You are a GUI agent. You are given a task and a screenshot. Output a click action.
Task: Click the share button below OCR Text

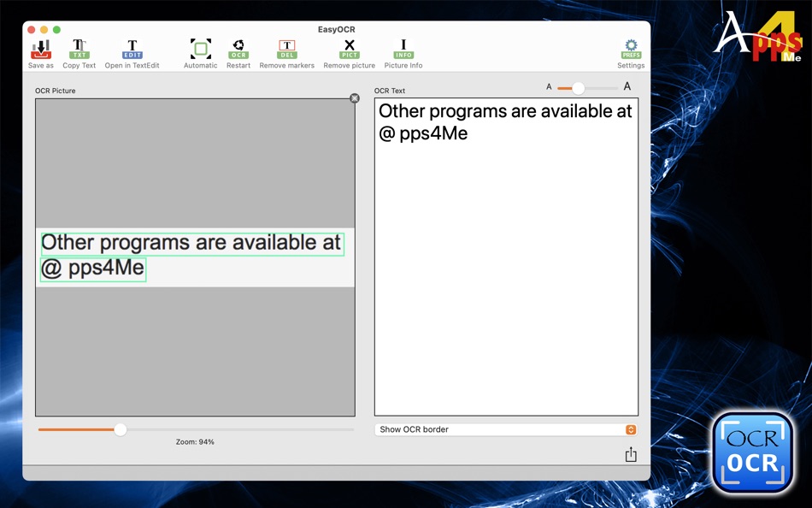click(631, 455)
